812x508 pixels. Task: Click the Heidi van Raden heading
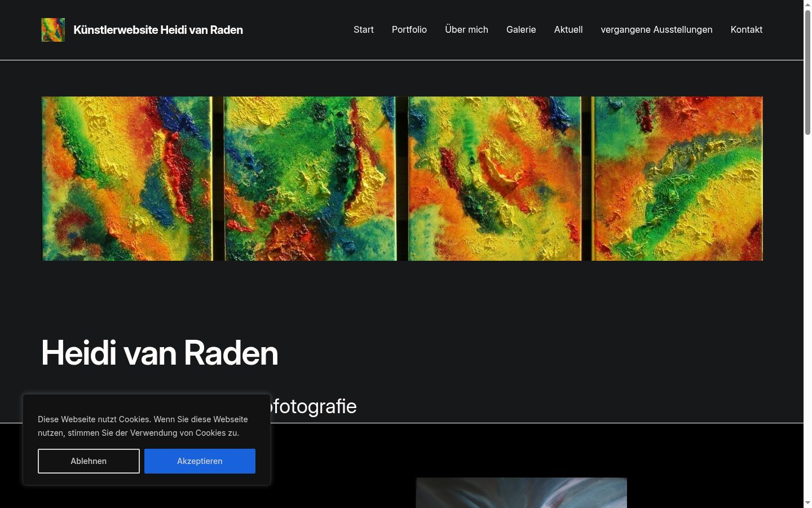[x=160, y=353]
